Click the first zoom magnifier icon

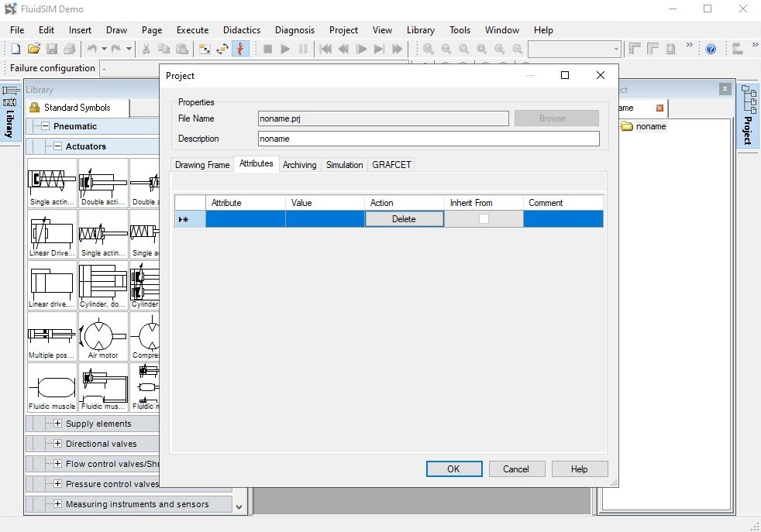point(428,49)
